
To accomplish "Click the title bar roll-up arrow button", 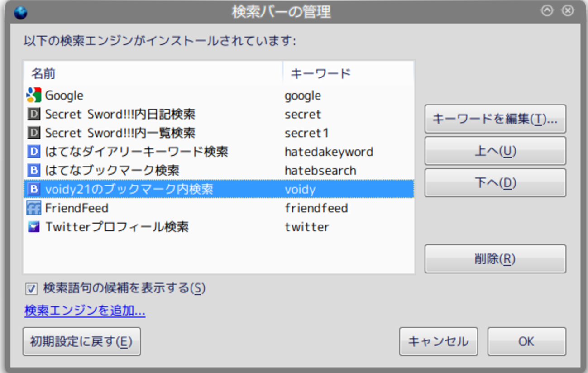I will tap(547, 11).
